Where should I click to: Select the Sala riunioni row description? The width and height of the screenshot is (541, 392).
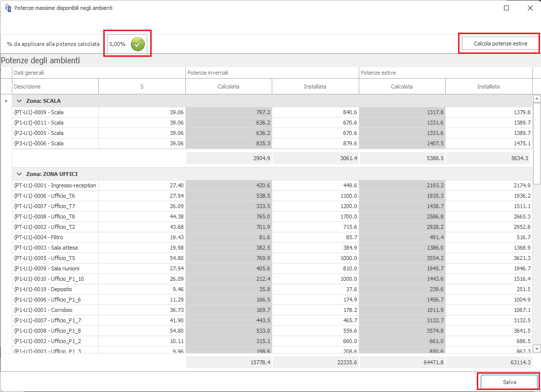tap(55, 268)
